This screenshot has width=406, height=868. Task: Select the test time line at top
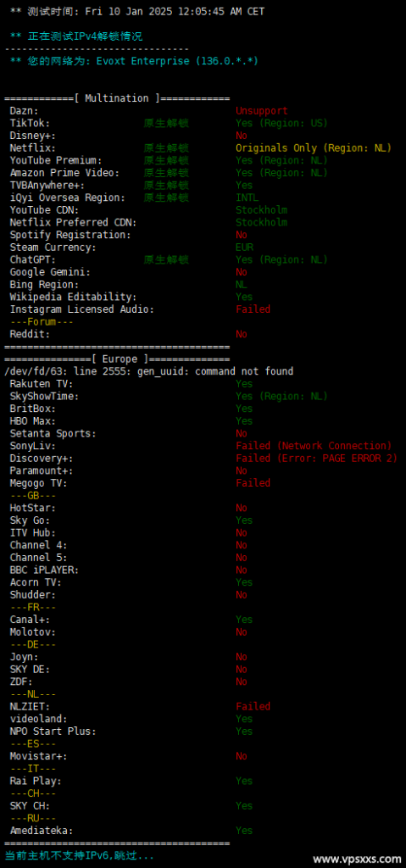[136, 11]
